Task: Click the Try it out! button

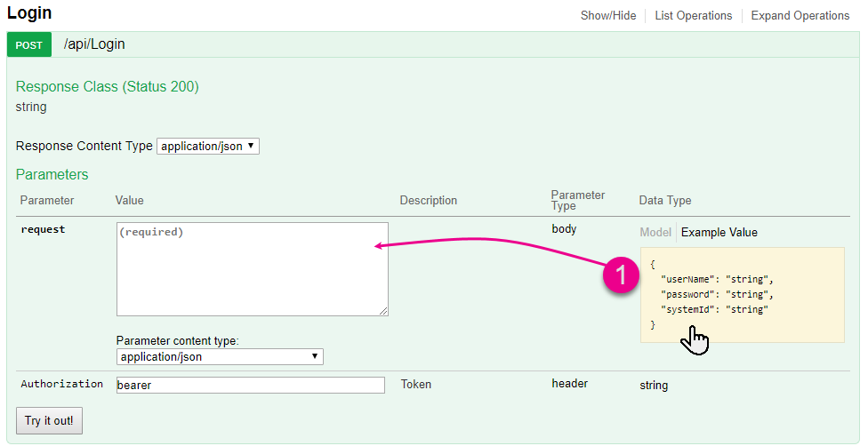Action: [49, 420]
